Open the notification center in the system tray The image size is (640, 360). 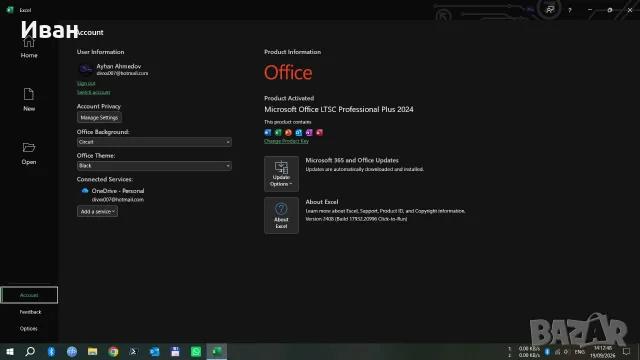[x=627, y=351]
